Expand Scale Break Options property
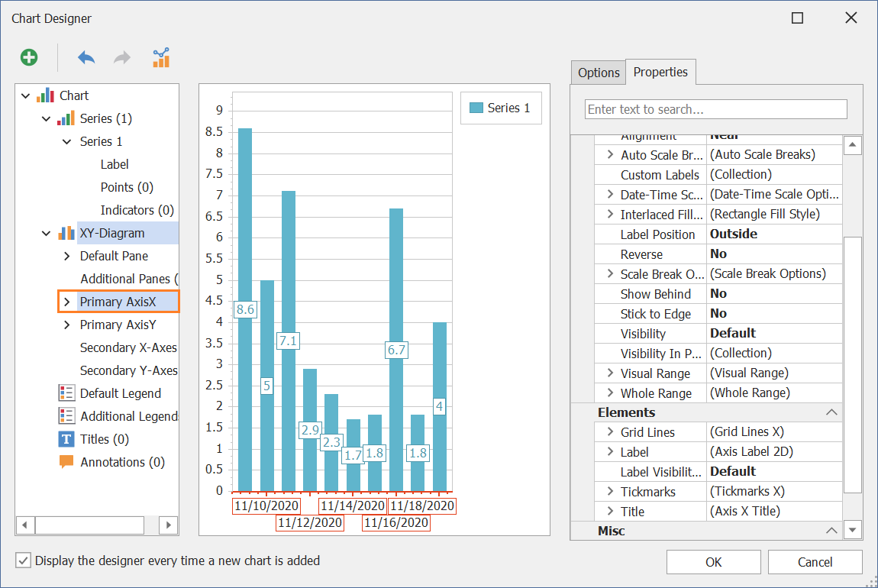The width and height of the screenshot is (878, 588). [x=610, y=273]
